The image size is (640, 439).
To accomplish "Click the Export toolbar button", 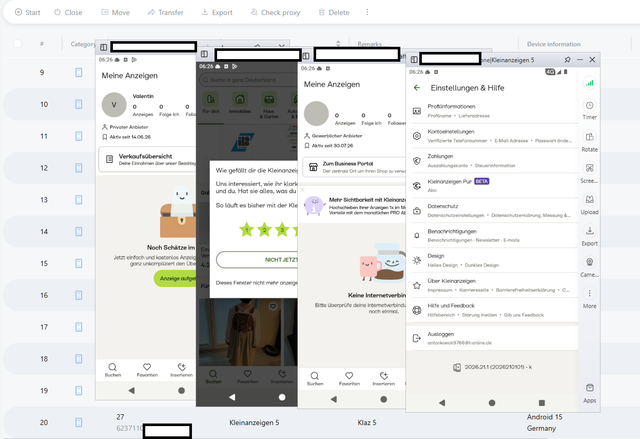I will 217,12.
